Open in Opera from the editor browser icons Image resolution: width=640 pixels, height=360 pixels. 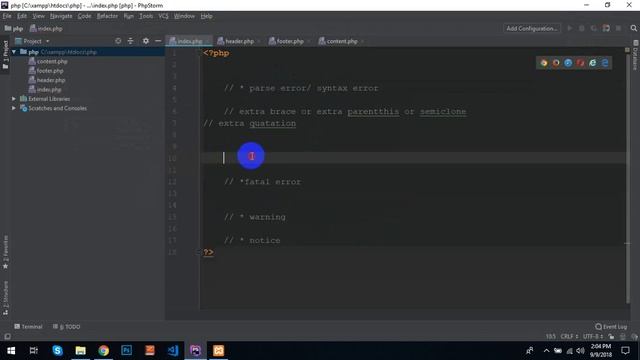tap(580, 63)
